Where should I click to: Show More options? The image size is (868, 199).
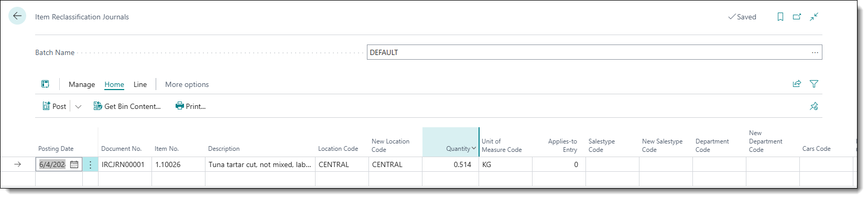coord(187,84)
